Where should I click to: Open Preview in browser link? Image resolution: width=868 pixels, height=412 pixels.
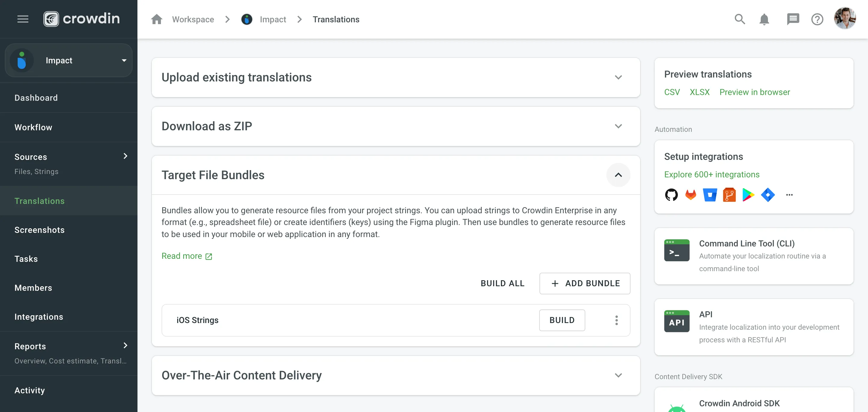pos(754,92)
